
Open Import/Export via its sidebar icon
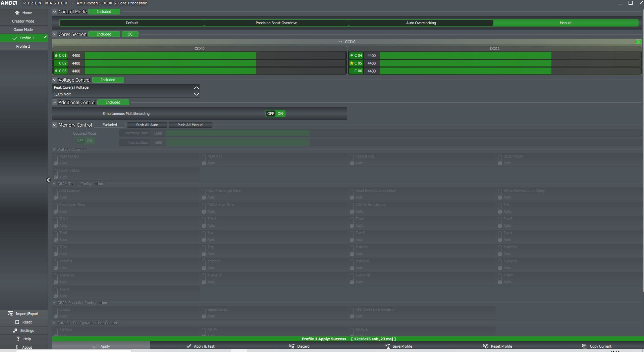tap(10, 314)
